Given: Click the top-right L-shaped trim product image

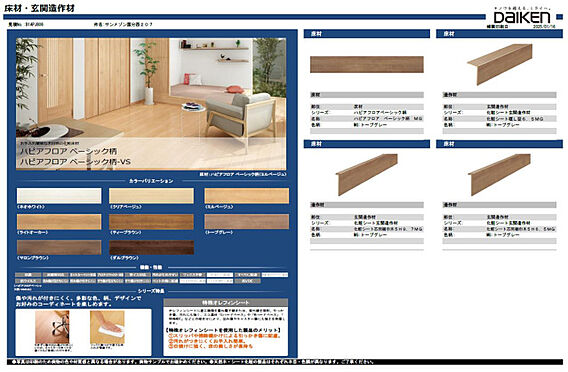Looking at the screenshot, I should (500, 64).
